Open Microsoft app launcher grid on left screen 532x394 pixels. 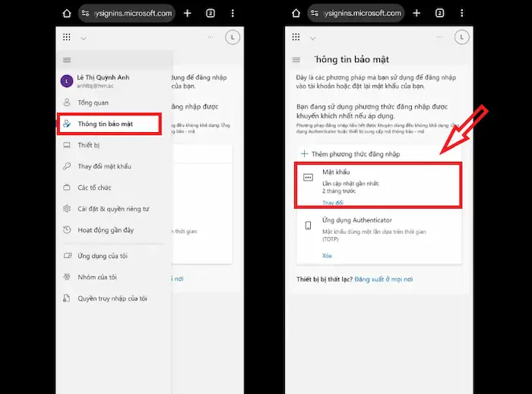tap(67, 37)
